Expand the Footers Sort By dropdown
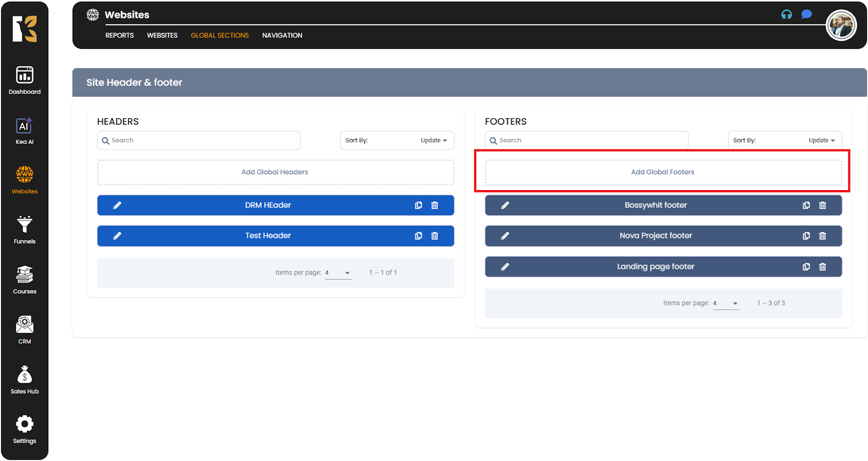 coord(784,141)
